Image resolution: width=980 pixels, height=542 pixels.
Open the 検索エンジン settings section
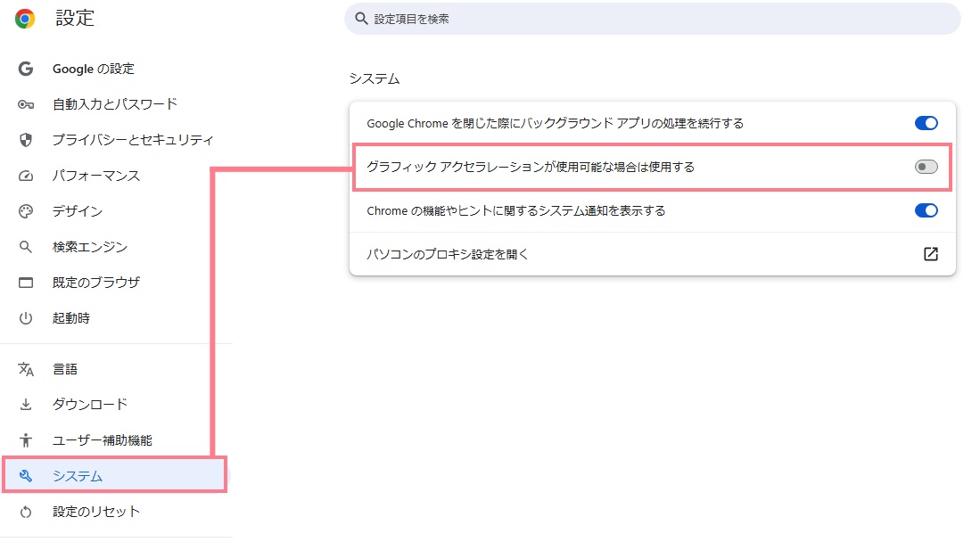[89, 247]
